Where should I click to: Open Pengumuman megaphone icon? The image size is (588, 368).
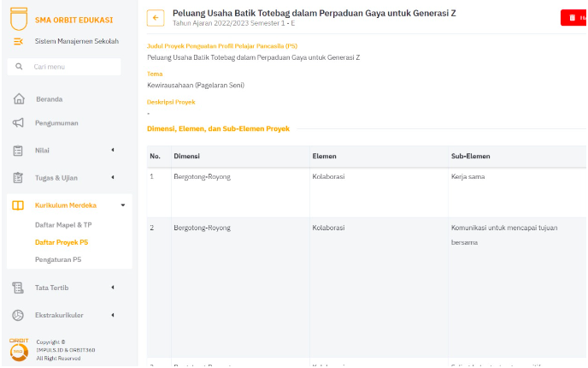pos(18,123)
